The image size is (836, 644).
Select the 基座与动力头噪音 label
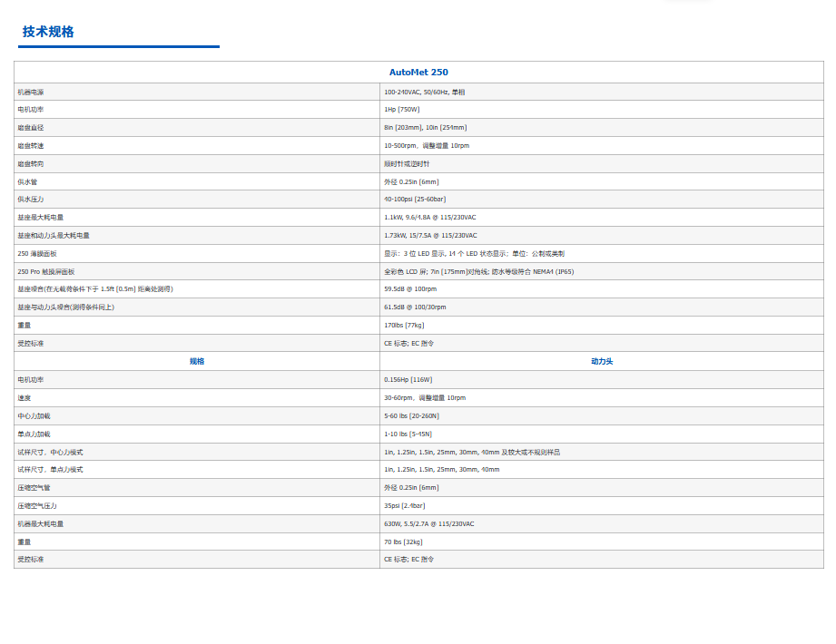point(66,307)
